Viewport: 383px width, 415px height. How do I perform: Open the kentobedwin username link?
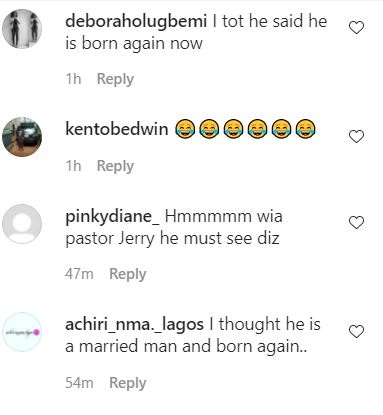[117, 129]
